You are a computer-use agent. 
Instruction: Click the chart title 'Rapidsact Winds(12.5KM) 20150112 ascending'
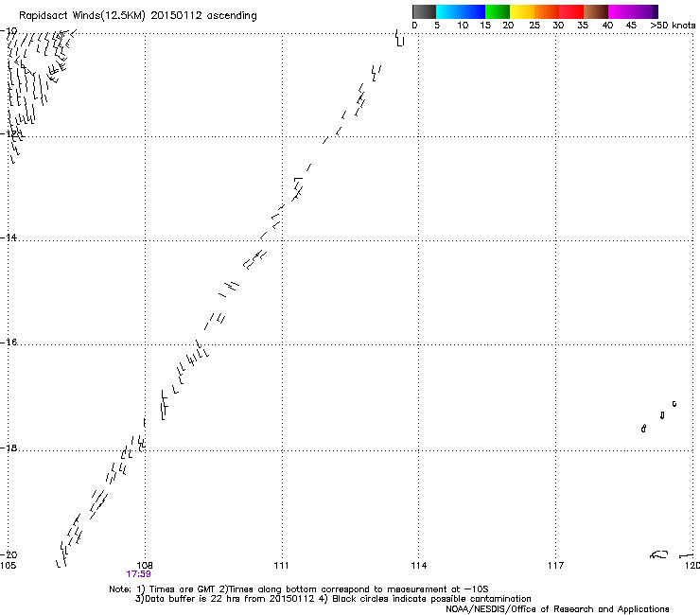(x=138, y=16)
